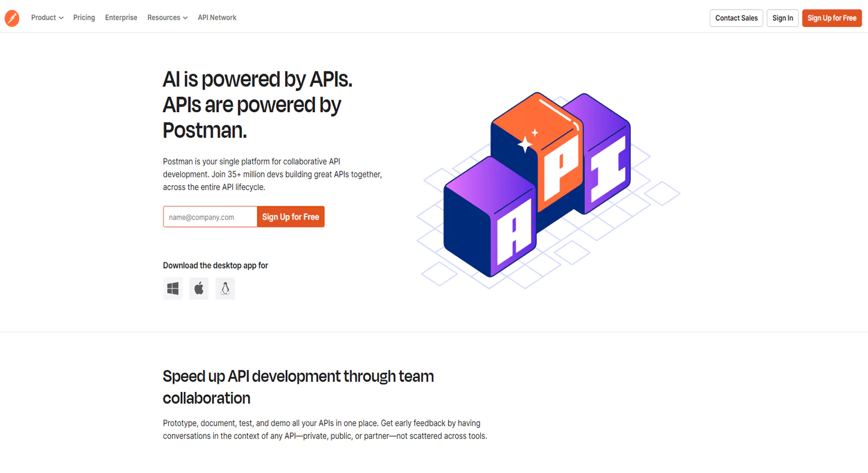The height and width of the screenshot is (473, 868).
Task: Navigate to API Network
Action: pos(217,18)
